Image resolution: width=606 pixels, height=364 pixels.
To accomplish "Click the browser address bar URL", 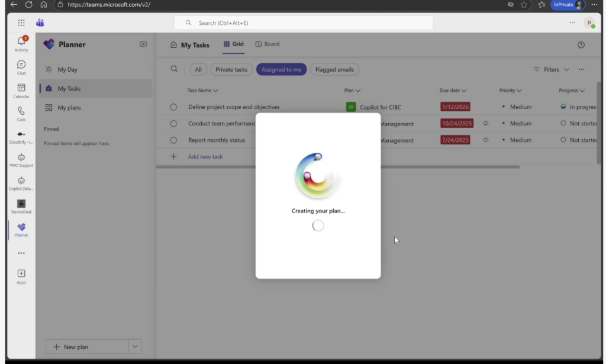I will point(109,5).
